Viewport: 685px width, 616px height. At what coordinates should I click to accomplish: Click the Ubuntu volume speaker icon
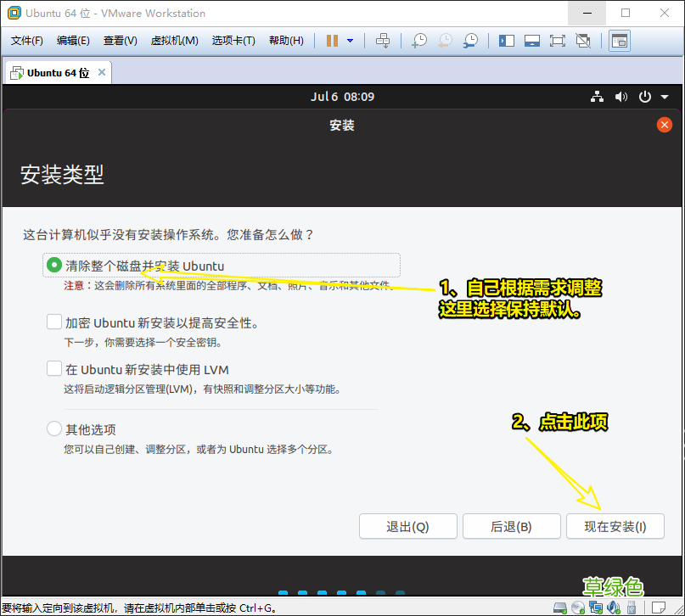(x=620, y=97)
